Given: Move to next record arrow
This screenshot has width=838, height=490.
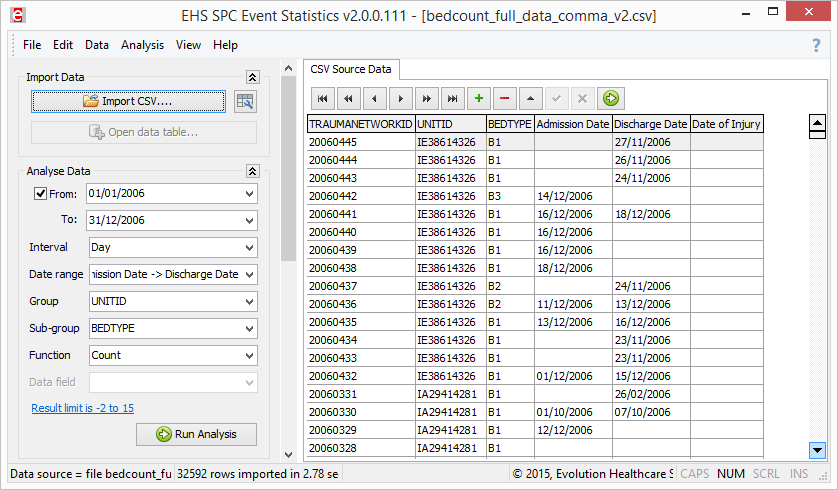Looking at the screenshot, I should coord(400,98).
